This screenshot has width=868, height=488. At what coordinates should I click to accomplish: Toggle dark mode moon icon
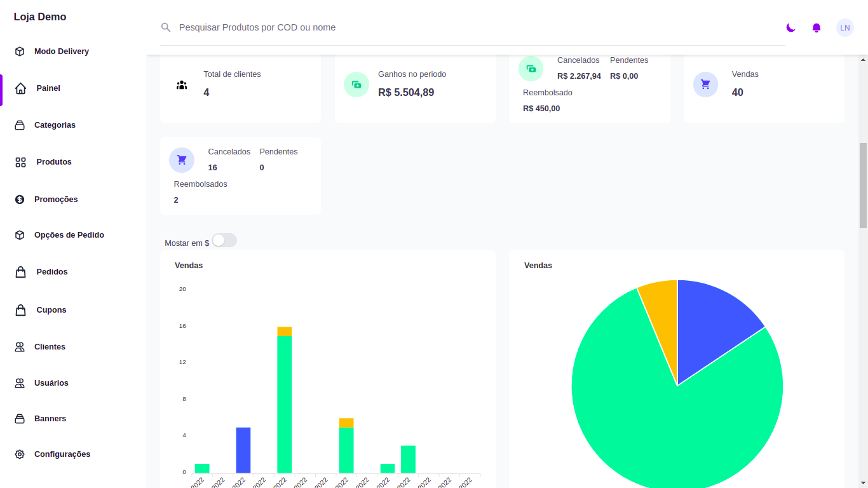790,27
